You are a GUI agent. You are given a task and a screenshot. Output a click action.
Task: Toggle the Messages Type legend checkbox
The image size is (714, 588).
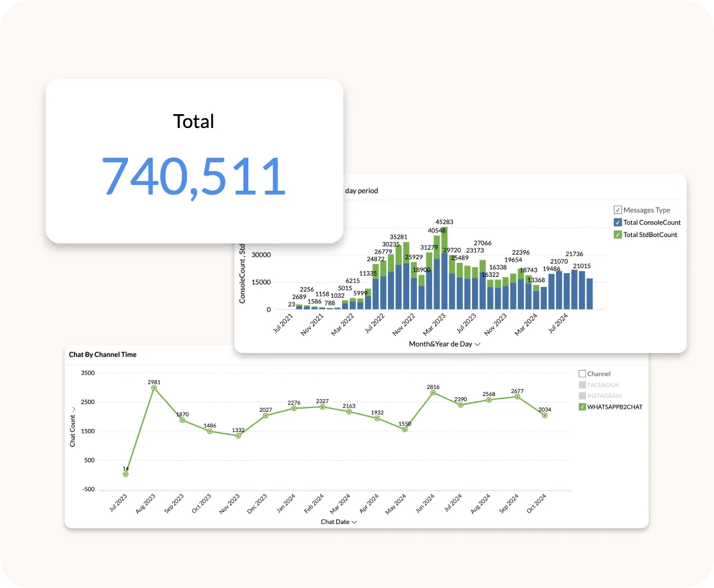tap(617, 210)
